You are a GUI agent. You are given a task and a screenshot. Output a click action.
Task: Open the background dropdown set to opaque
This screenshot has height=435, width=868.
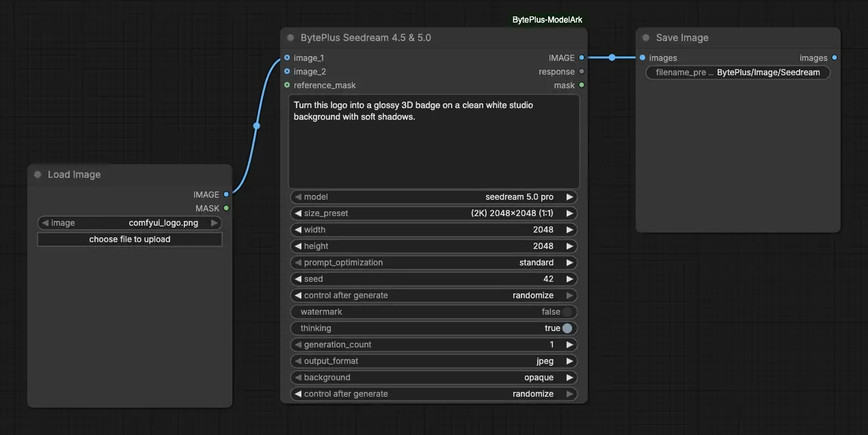coord(433,378)
